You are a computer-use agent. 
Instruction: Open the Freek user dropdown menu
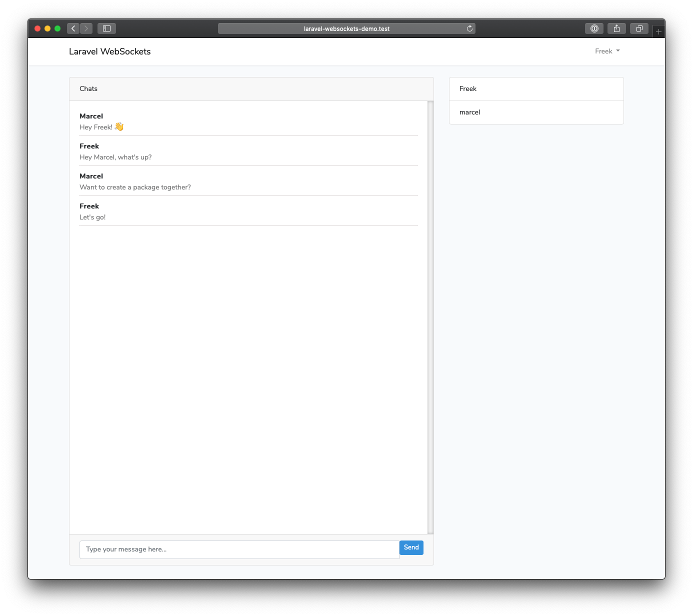(607, 51)
